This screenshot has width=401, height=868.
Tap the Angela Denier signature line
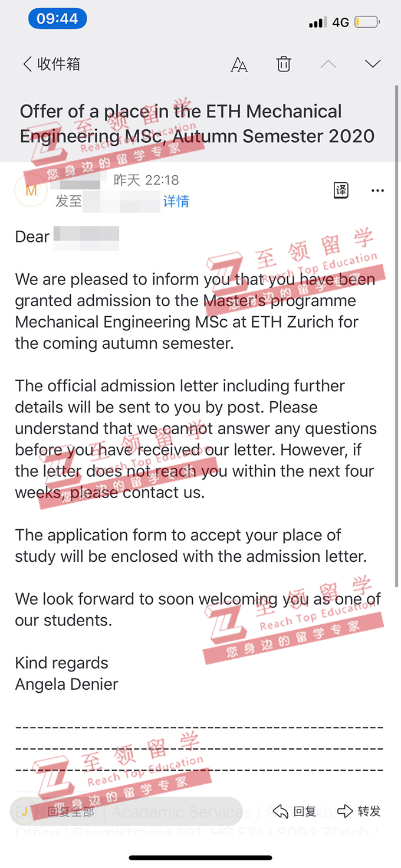[x=67, y=684]
